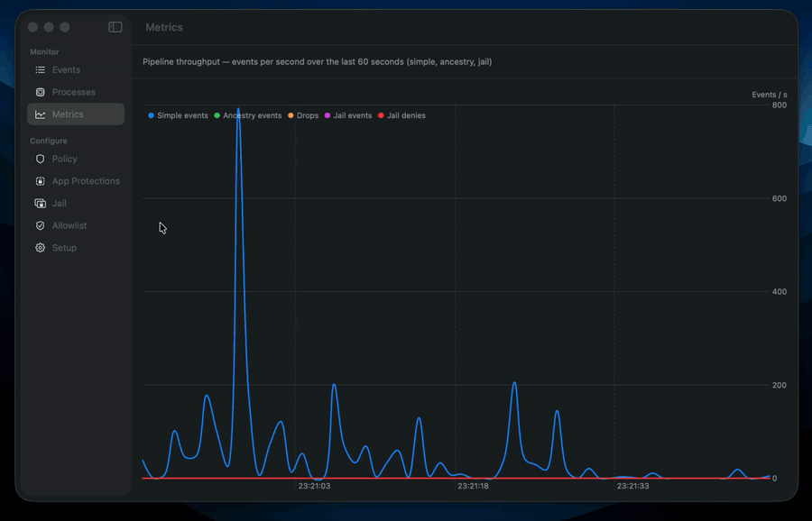This screenshot has width=812, height=521.
Task: Click the Jail events legend label
Action: click(x=352, y=115)
